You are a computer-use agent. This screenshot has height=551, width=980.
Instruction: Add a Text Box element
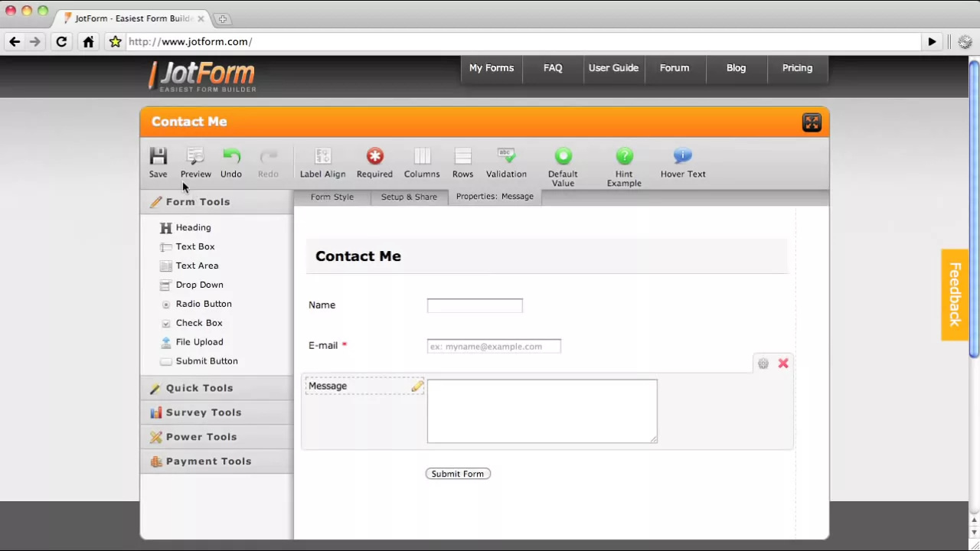tap(188, 246)
